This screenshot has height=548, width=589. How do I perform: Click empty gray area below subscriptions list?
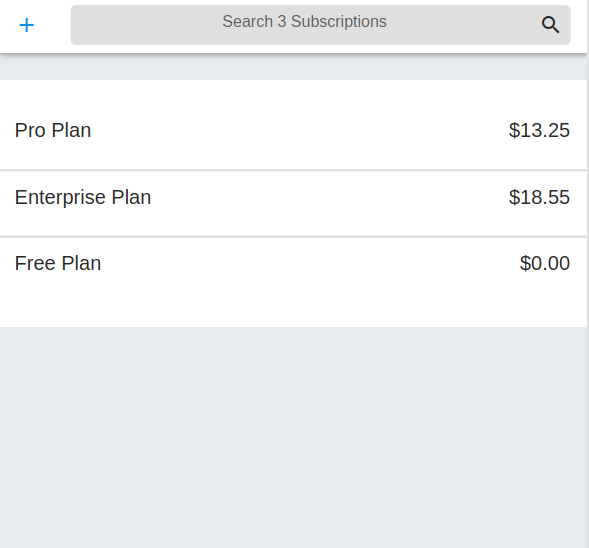coord(293,436)
